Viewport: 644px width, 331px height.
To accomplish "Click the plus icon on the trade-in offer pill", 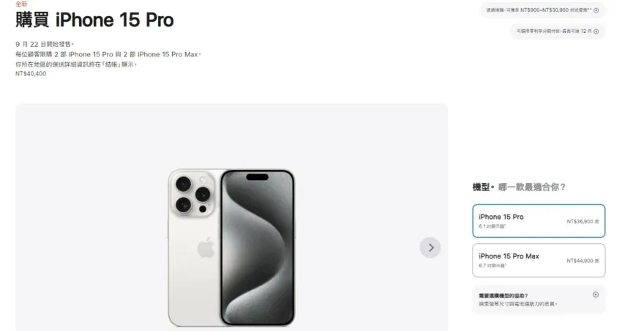I will click(596, 10).
